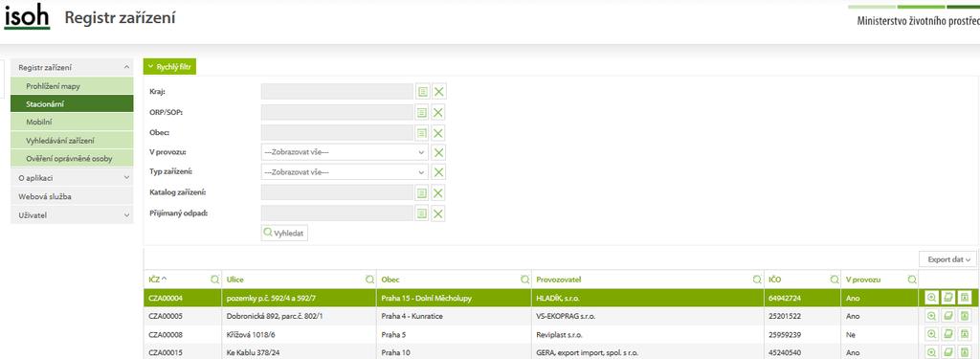This screenshot has width=980, height=359.
Task: Clear the Typ zařízení filter
Action: (439, 172)
